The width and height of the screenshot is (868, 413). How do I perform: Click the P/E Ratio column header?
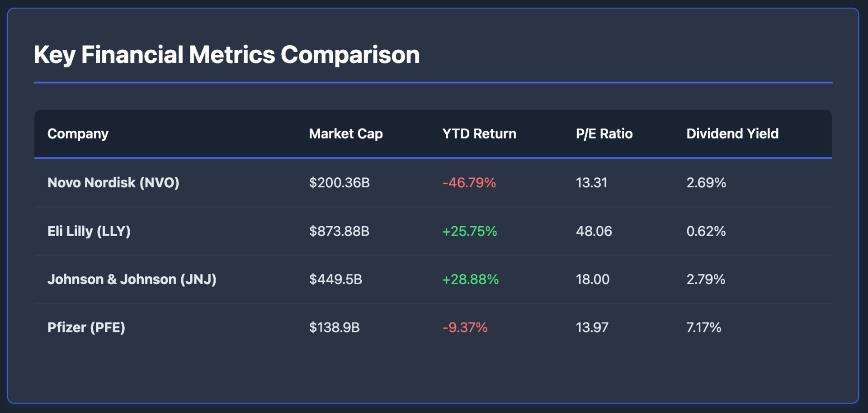pyautogui.click(x=604, y=134)
